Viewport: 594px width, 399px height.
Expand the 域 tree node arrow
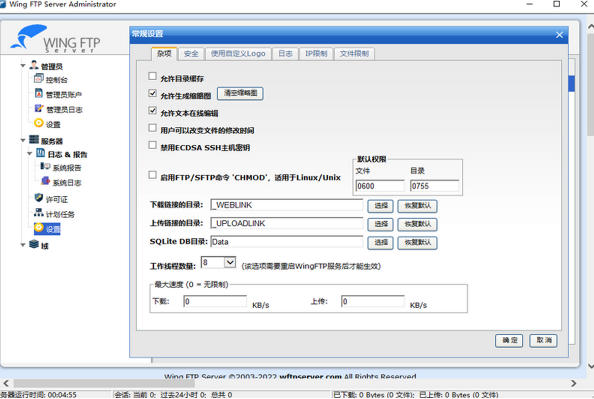pos(23,245)
